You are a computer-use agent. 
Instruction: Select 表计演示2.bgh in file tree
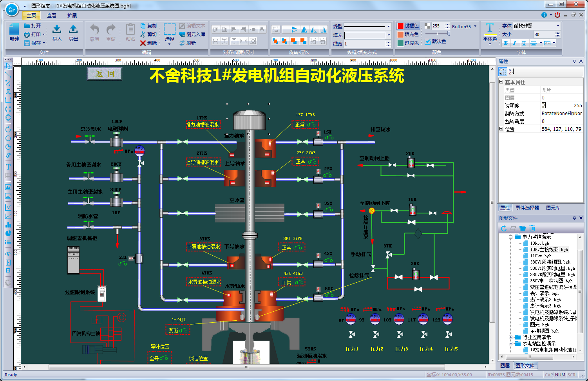point(545,300)
